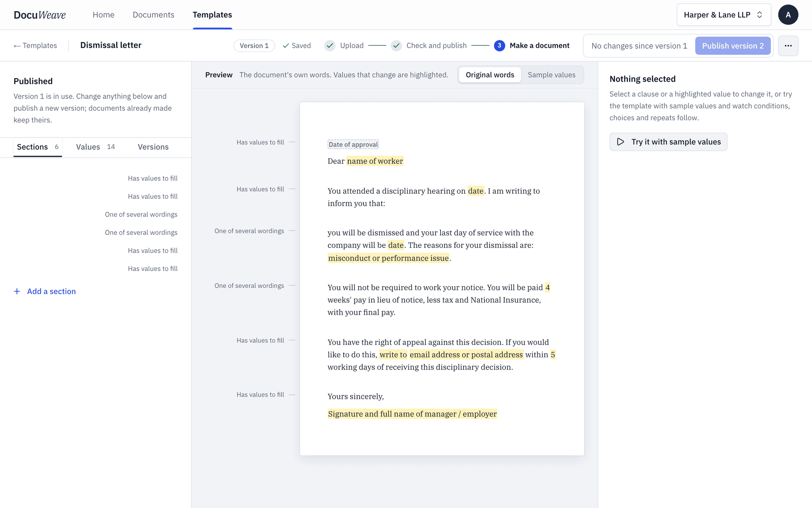Click the Upload step label
This screenshot has width=812, height=508.
click(352, 45)
